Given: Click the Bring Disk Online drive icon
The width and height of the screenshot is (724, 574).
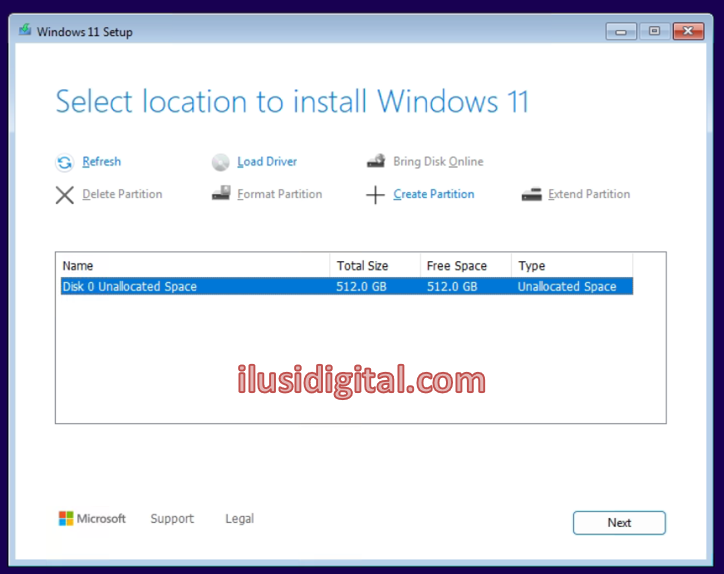Looking at the screenshot, I should pos(376,162).
